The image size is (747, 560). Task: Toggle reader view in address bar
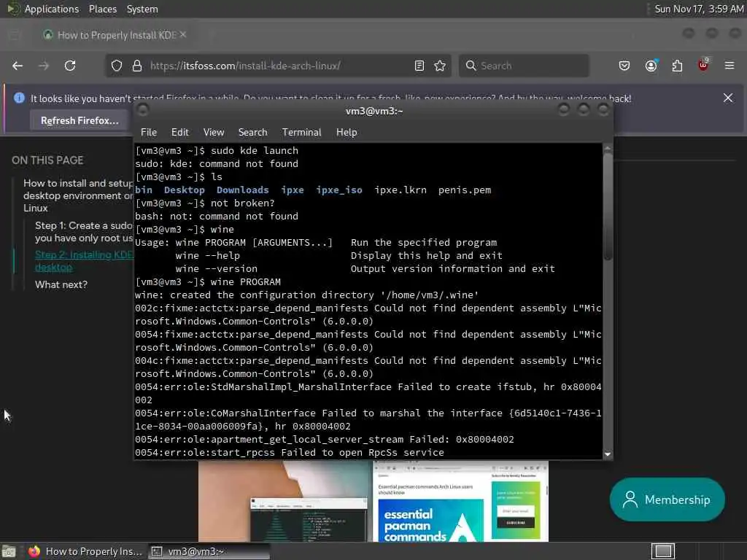tap(419, 66)
